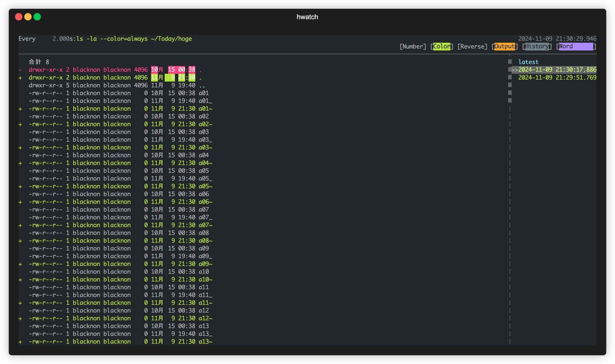
Task: Click the red removed-line minus marker
Action: click(20, 70)
